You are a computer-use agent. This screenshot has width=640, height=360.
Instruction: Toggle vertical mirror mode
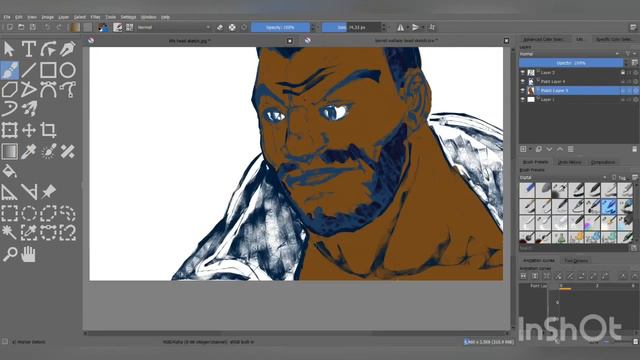416,27
